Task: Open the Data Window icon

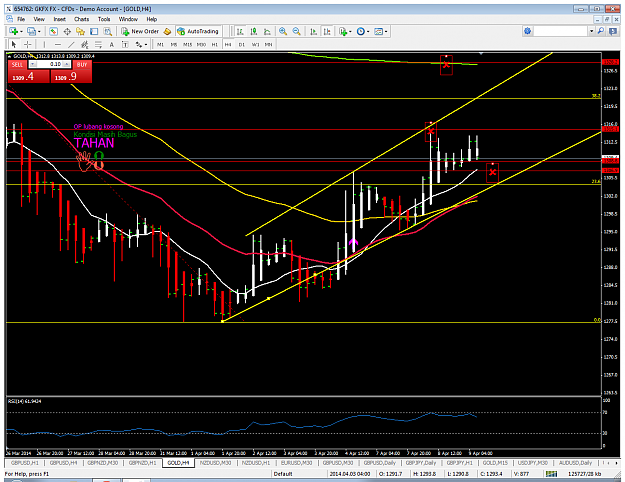Action: point(67,31)
